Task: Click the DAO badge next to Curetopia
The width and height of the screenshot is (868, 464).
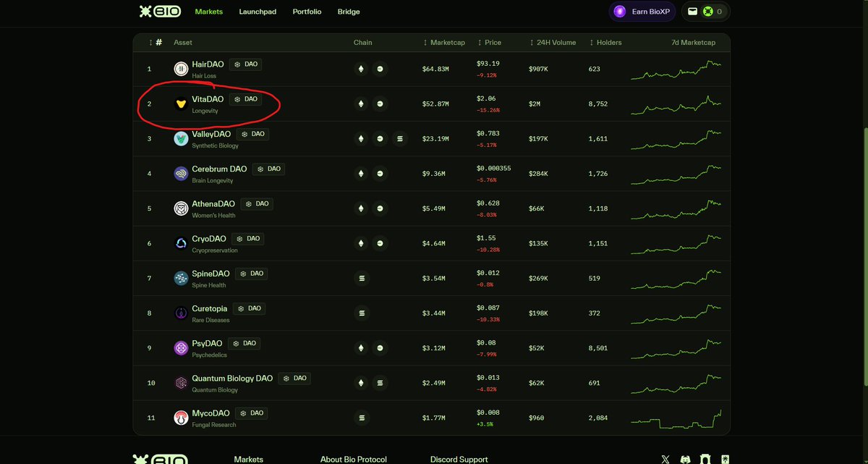Action: point(249,308)
